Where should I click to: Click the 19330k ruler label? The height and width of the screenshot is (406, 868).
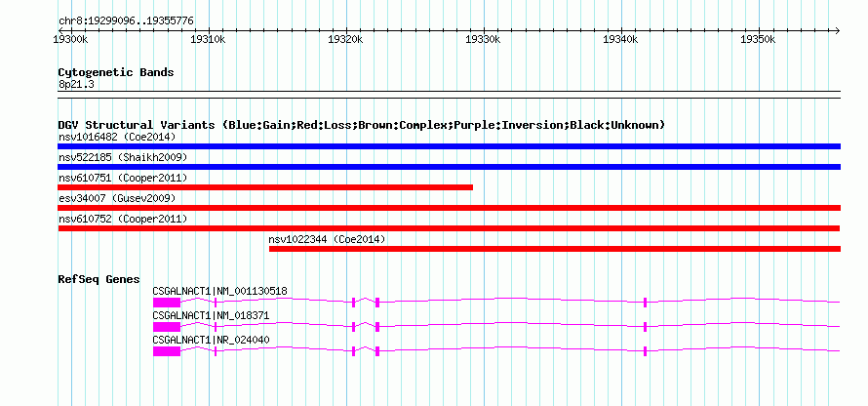[484, 39]
